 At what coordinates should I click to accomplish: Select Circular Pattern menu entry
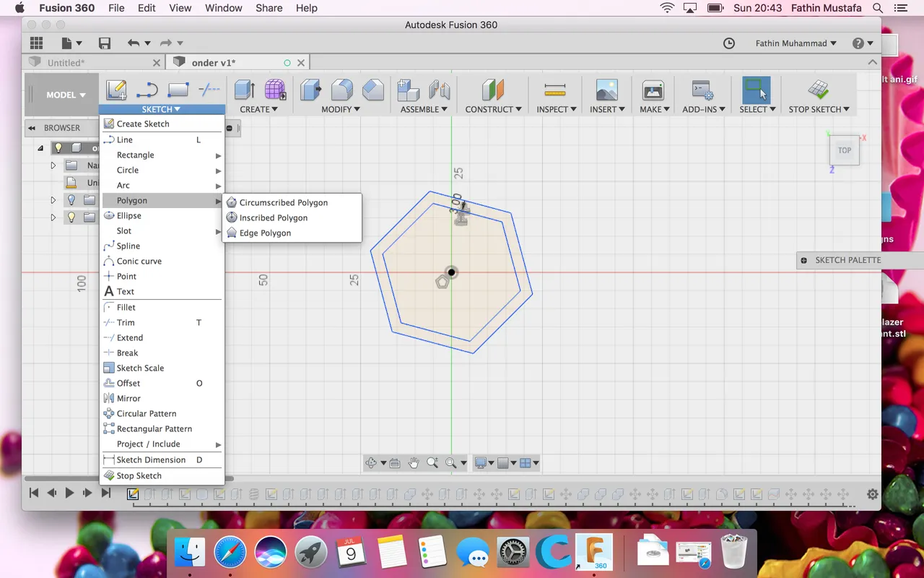162,413
